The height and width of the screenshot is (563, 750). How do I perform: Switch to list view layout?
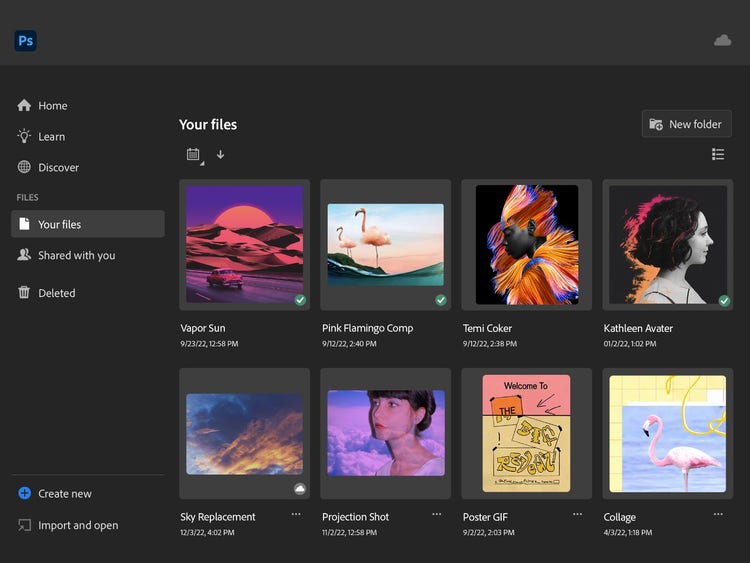717,154
